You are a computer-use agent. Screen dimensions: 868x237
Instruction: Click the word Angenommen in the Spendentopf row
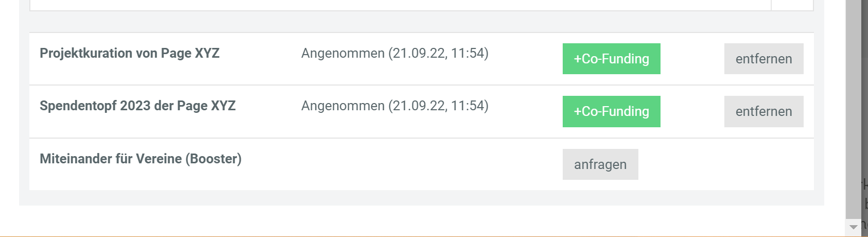pos(343,106)
